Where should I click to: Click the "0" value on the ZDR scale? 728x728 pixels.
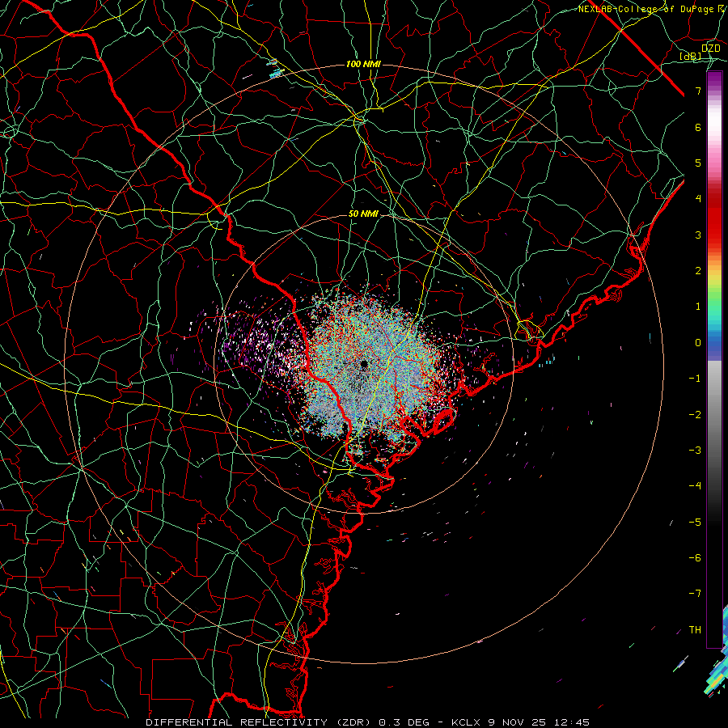(698, 343)
